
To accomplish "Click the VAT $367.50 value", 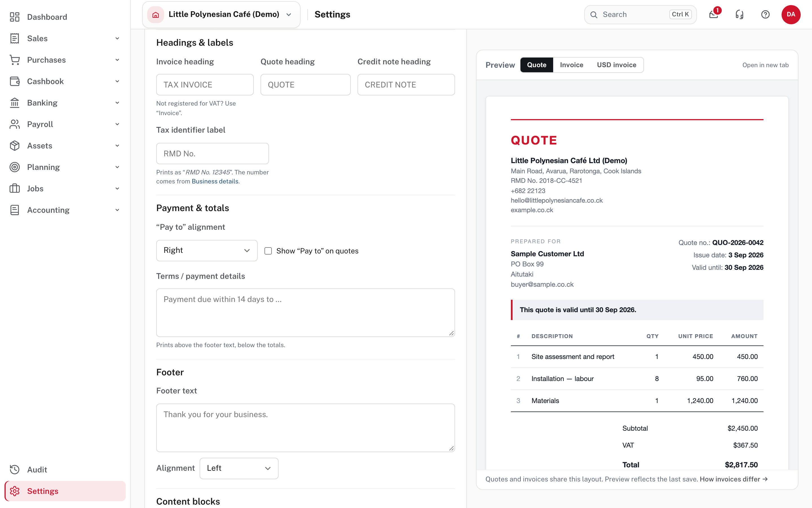I will (745, 445).
